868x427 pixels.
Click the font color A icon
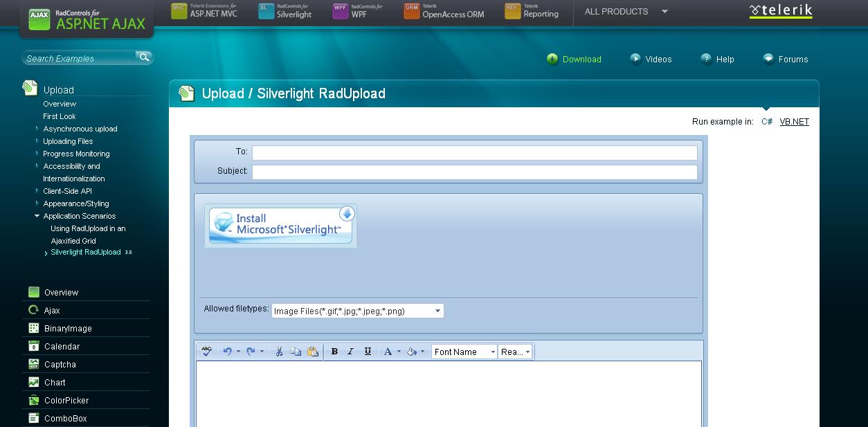pos(388,352)
